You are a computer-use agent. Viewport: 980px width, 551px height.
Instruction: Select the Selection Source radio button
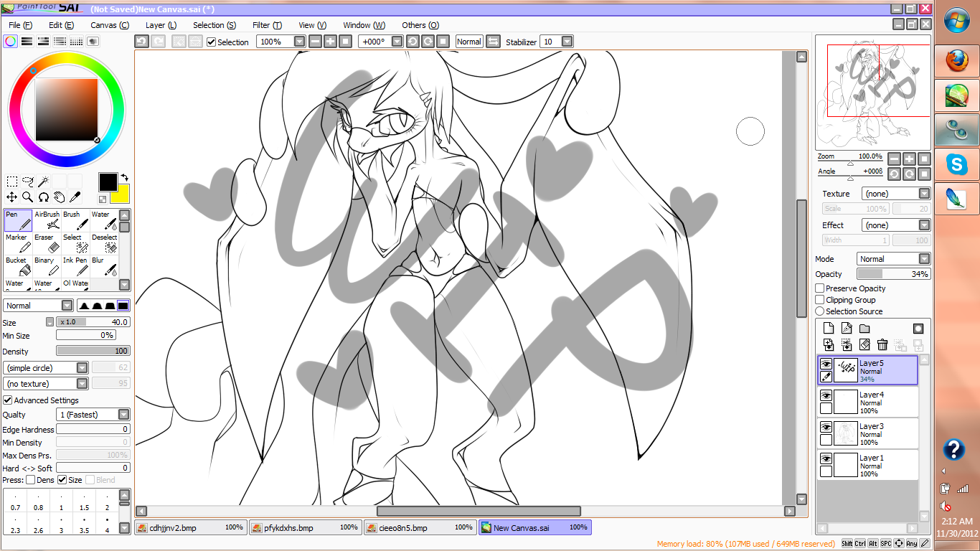[x=820, y=311]
